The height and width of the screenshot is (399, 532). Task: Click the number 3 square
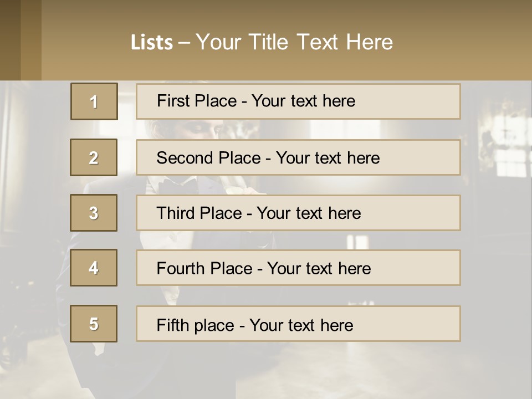(x=94, y=213)
